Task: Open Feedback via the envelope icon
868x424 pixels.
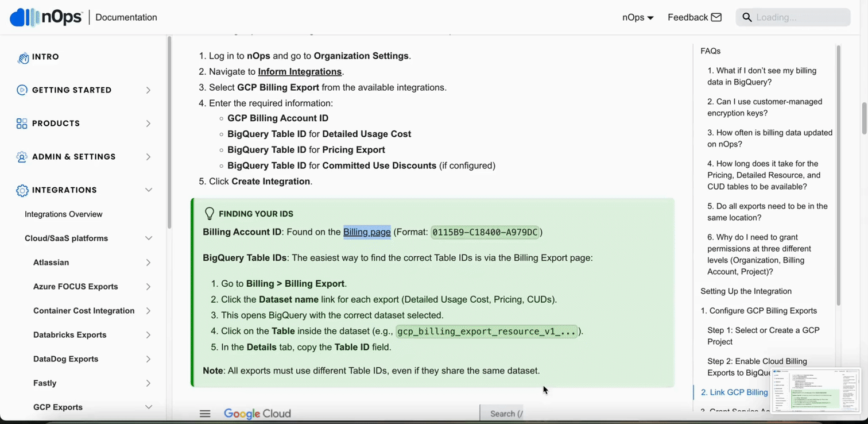Action: coord(717,17)
